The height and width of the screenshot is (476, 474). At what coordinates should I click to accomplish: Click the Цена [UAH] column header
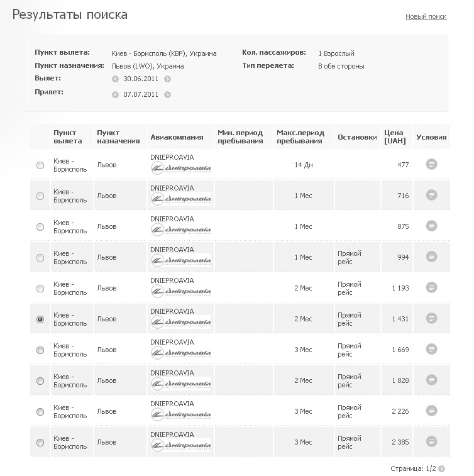click(x=395, y=137)
